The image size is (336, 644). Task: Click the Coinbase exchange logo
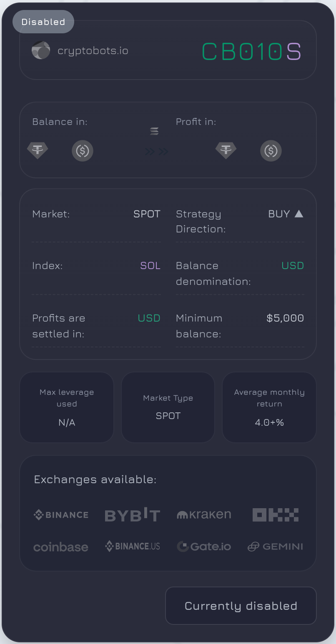pos(61,547)
